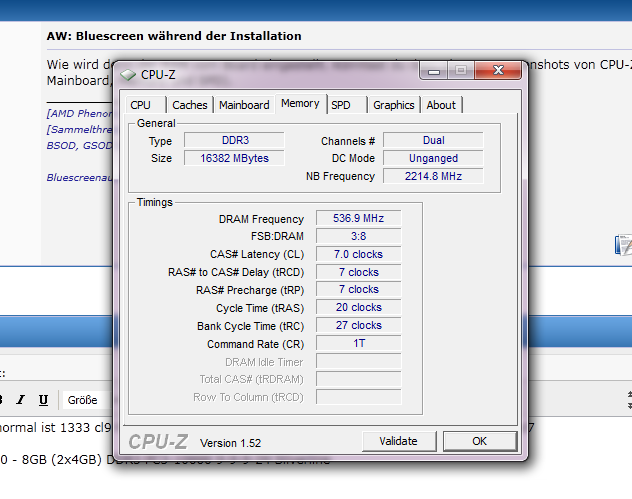
Task: Toggle underline formatting in forum editor
Action: pos(43,400)
